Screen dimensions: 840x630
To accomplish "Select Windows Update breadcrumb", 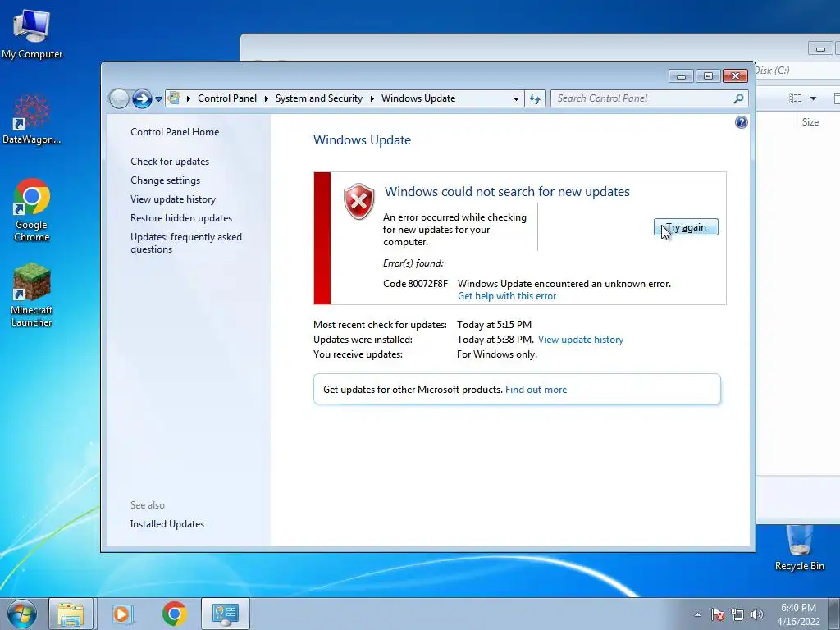I will pyautogui.click(x=418, y=98).
